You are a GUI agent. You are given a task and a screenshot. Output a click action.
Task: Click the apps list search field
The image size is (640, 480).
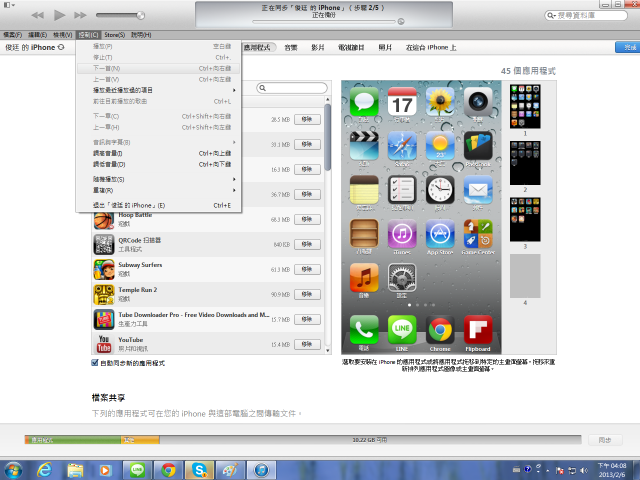pos(292,88)
